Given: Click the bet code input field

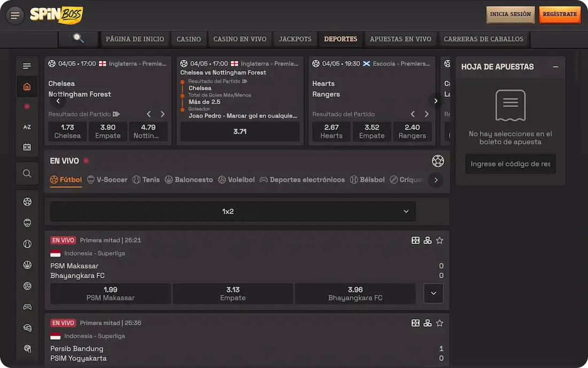Looking at the screenshot, I should point(510,164).
